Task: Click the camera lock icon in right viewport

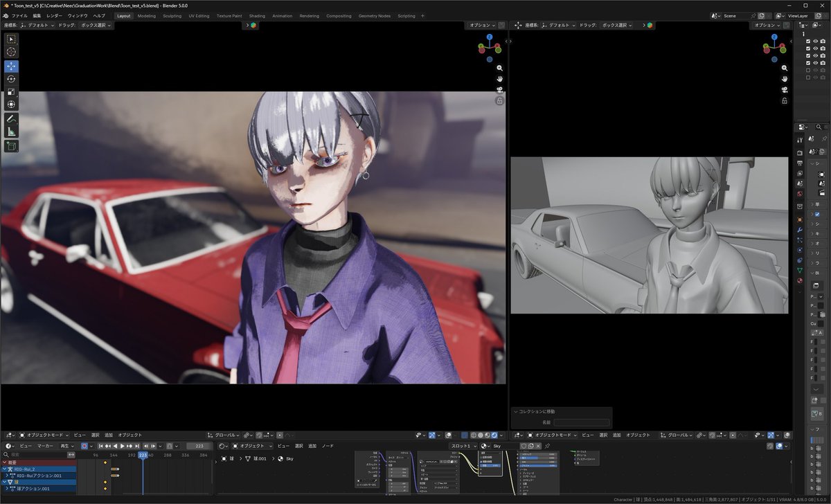Action: 784,100
